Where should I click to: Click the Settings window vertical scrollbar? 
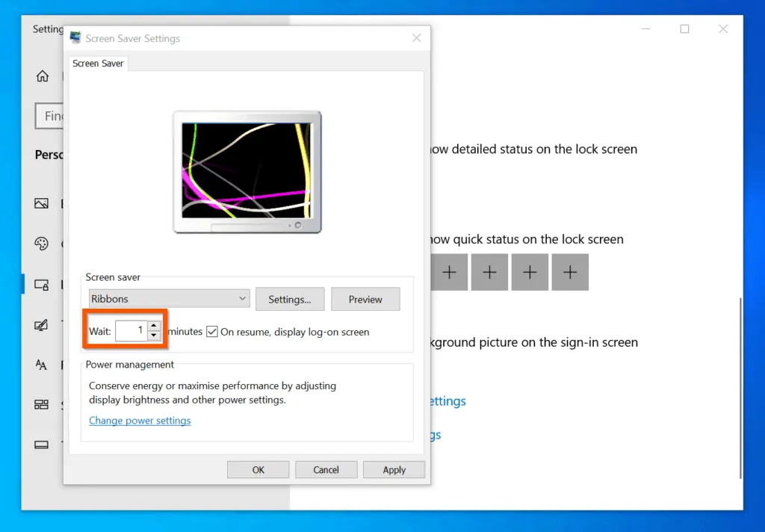tap(740, 389)
